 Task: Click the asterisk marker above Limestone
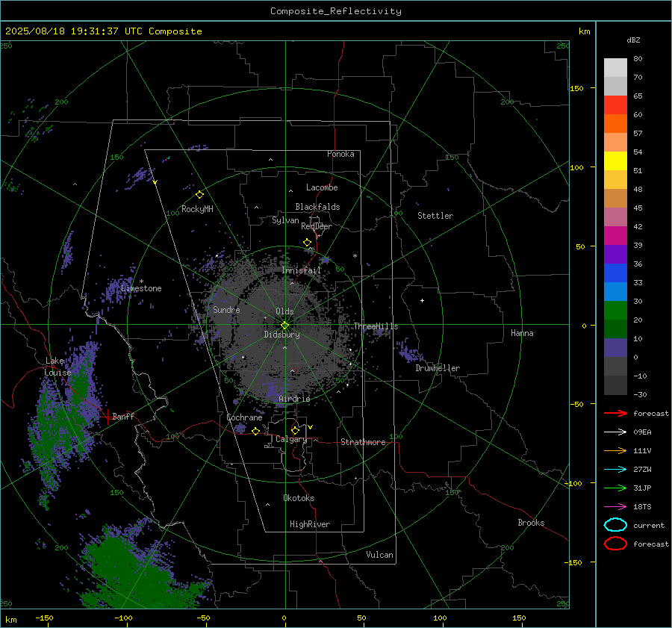pyautogui.click(x=141, y=282)
